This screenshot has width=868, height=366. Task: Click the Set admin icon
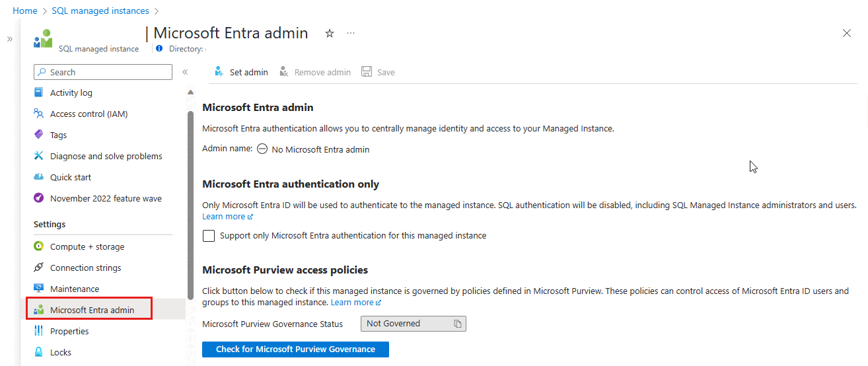[219, 72]
